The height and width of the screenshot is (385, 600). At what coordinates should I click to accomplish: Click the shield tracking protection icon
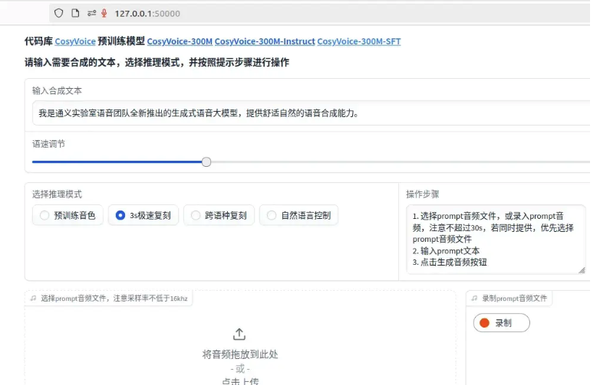(59, 13)
